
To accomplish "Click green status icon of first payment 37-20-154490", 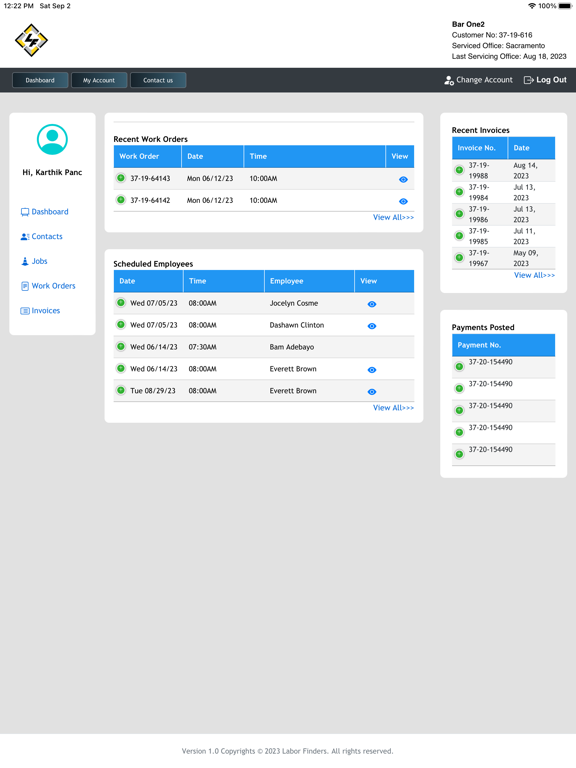I will 459,367.
